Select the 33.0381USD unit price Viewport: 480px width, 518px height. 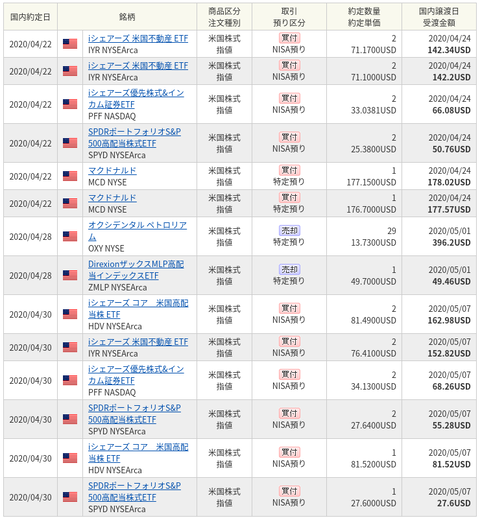(374, 110)
